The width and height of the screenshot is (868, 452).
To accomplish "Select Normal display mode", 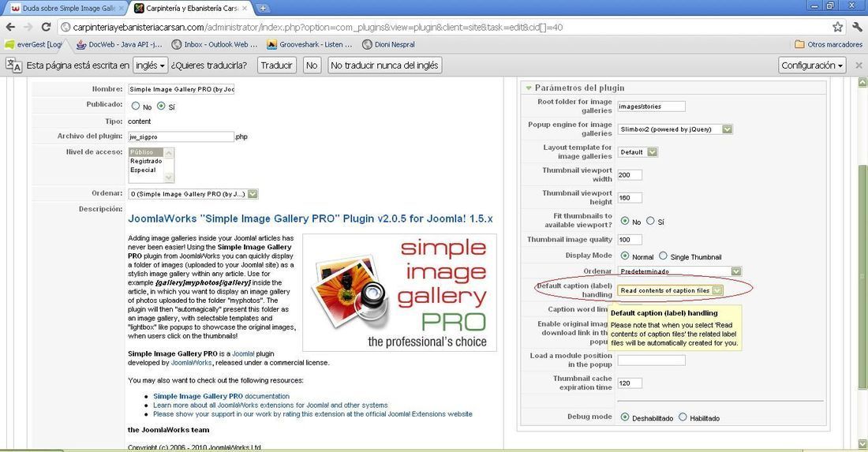I will 625,256.
